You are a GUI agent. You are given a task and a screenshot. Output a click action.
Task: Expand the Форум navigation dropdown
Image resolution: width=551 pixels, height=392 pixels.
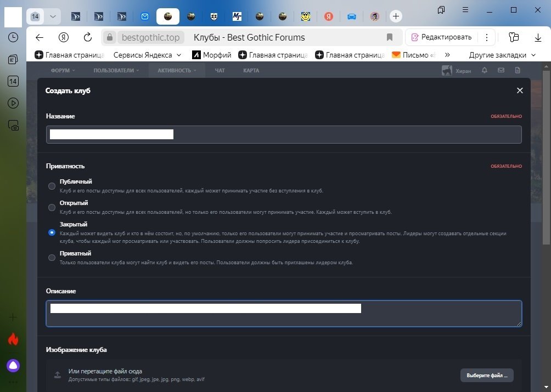pos(63,71)
